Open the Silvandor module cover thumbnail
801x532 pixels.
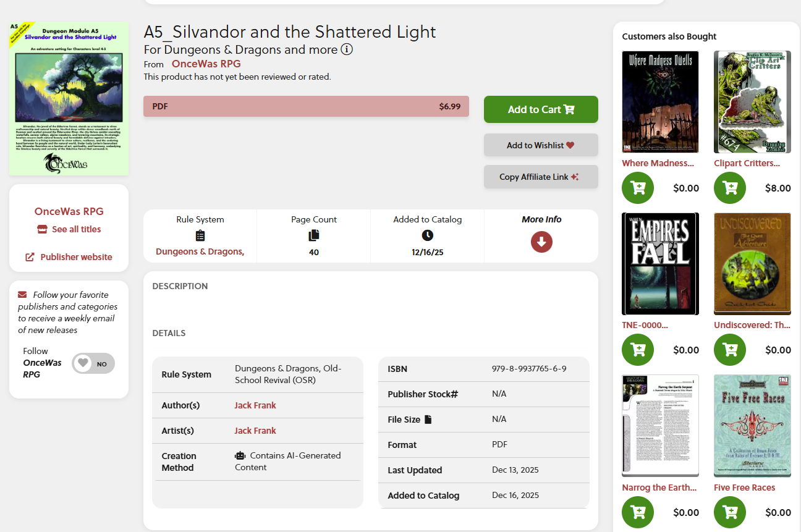tap(69, 99)
